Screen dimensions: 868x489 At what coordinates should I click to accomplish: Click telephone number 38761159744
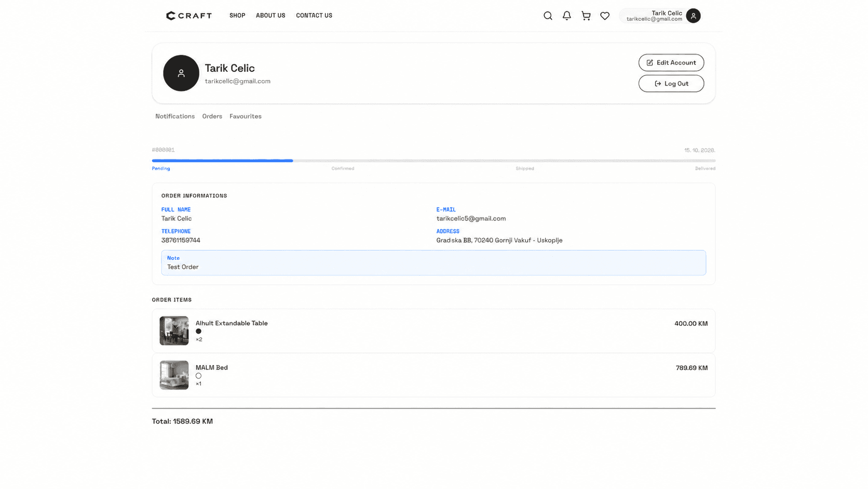click(181, 241)
